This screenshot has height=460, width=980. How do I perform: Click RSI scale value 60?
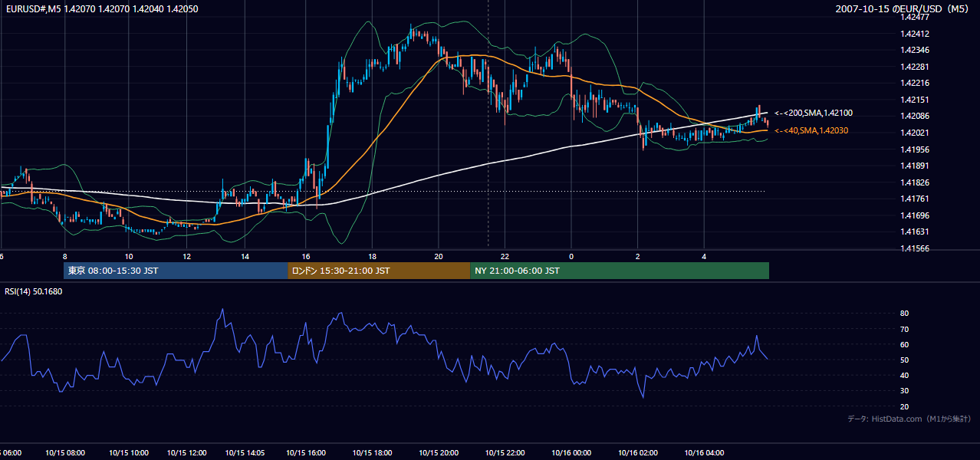905,344
